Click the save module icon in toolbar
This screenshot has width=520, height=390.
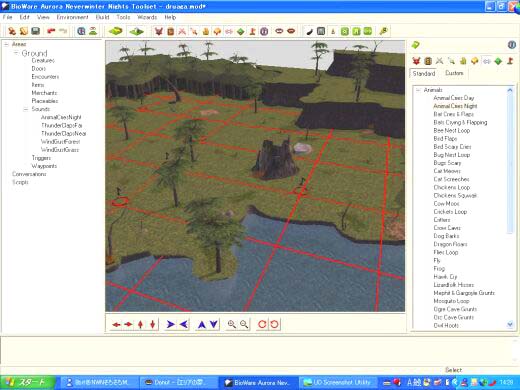35,31
